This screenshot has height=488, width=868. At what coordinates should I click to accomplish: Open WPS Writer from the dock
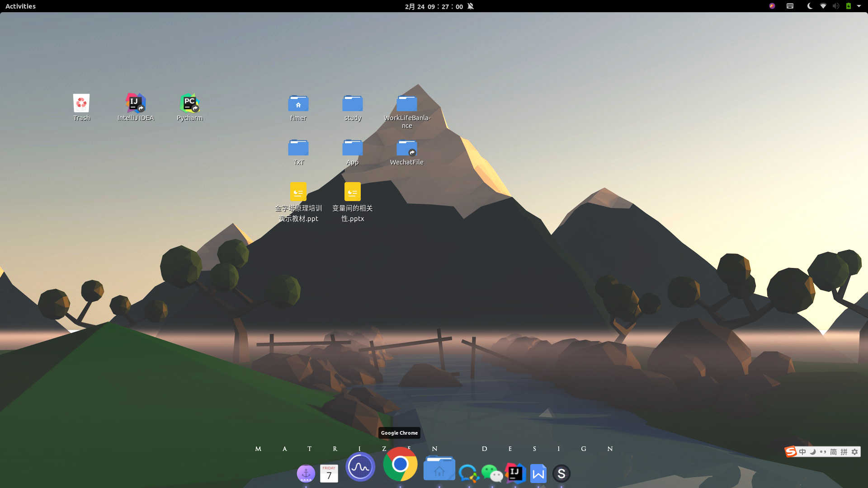538,474
